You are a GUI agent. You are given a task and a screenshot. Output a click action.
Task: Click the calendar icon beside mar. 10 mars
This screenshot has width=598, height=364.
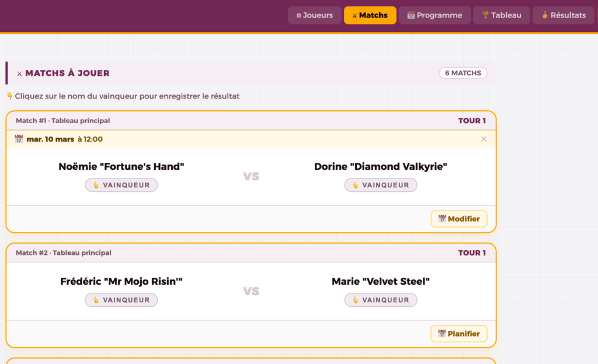click(19, 139)
